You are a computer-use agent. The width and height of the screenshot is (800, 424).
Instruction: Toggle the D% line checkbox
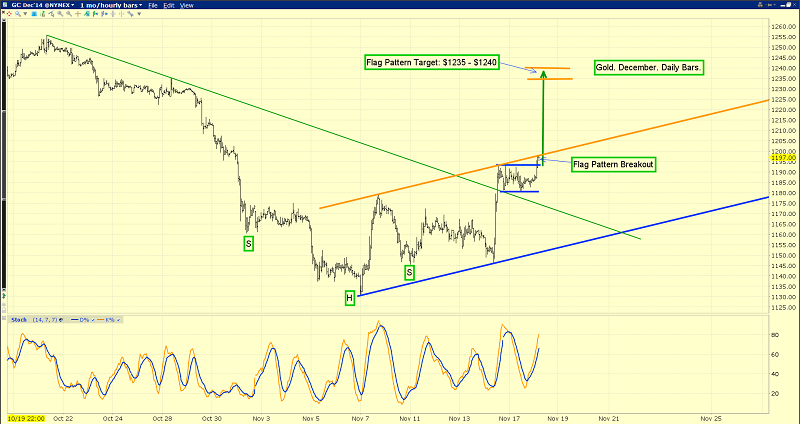93,320
